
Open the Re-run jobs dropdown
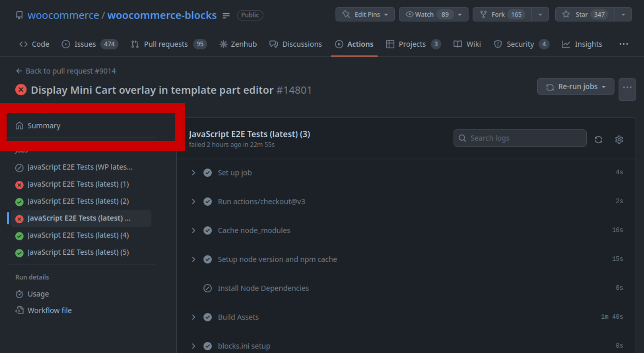(576, 87)
